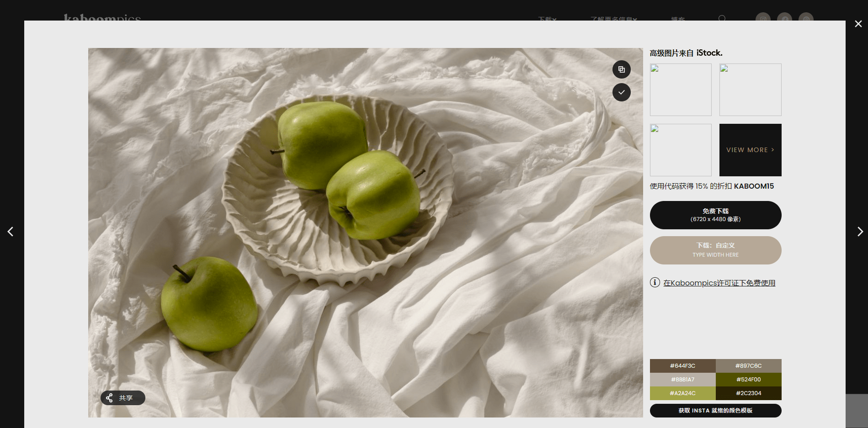This screenshot has height=428, width=868.
Task: Close the image preview overlay
Action: [858, 24]
